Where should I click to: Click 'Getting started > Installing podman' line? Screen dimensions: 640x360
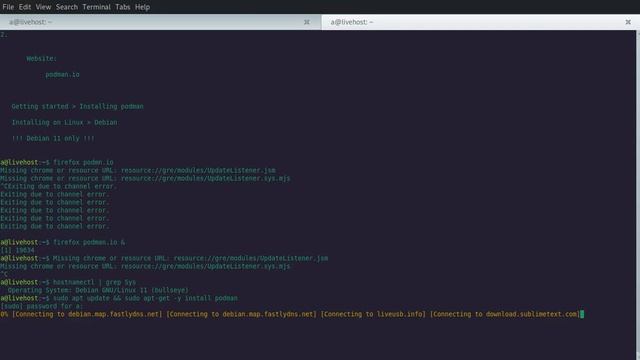pos(78,107)
